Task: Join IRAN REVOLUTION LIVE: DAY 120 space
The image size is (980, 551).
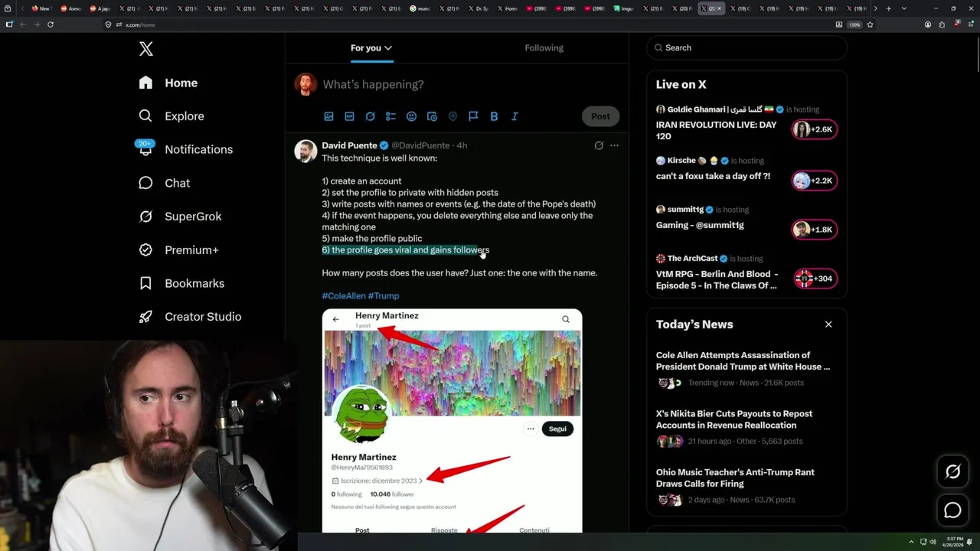Action: click(716, 130)
